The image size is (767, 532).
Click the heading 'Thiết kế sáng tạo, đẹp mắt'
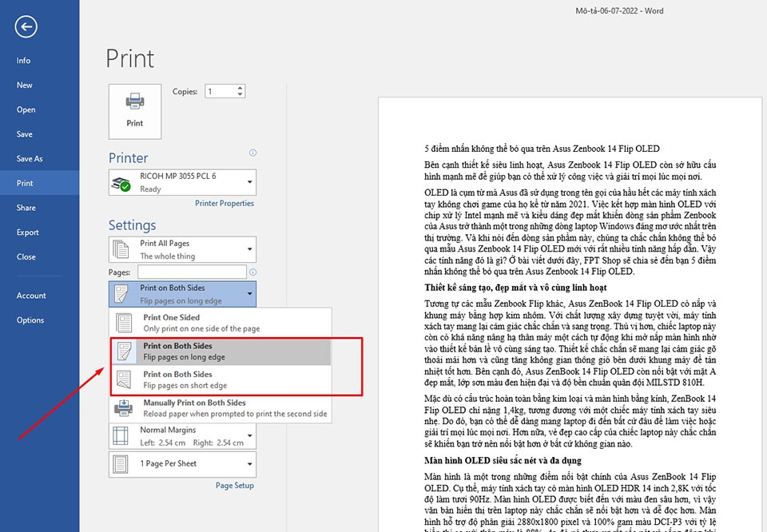(x=515, y=288)
